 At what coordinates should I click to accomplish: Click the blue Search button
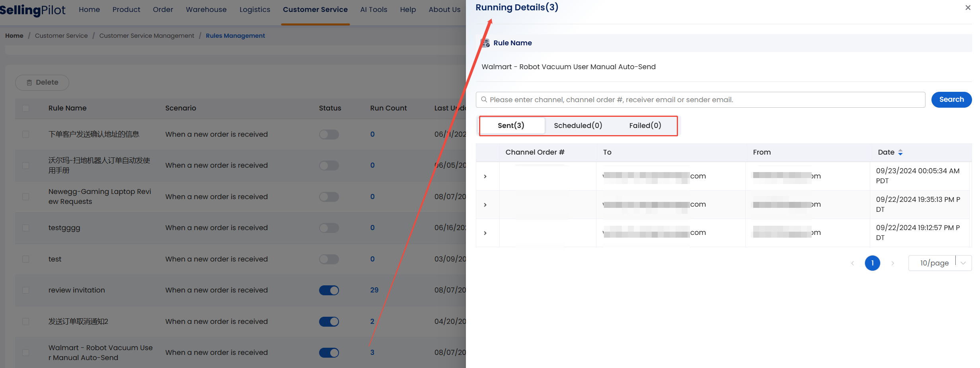click(951, 100)
